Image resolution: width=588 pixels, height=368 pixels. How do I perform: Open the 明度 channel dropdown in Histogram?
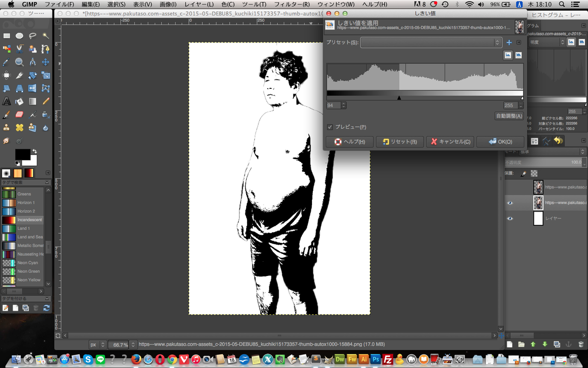coord(547,42)
